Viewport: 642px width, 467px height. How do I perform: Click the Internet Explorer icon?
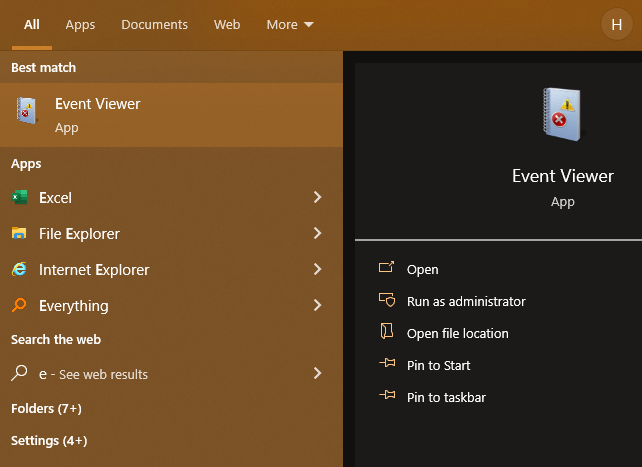point(19,270)
